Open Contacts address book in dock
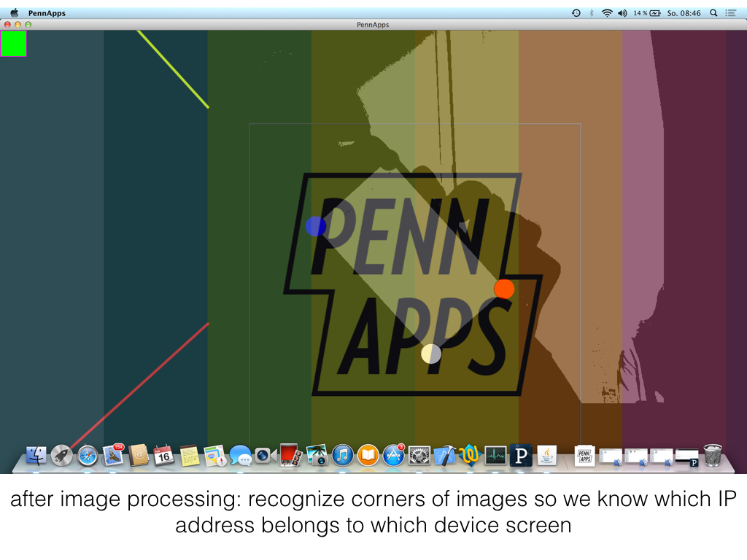This screenshot has width=747, height=560. 139,456
